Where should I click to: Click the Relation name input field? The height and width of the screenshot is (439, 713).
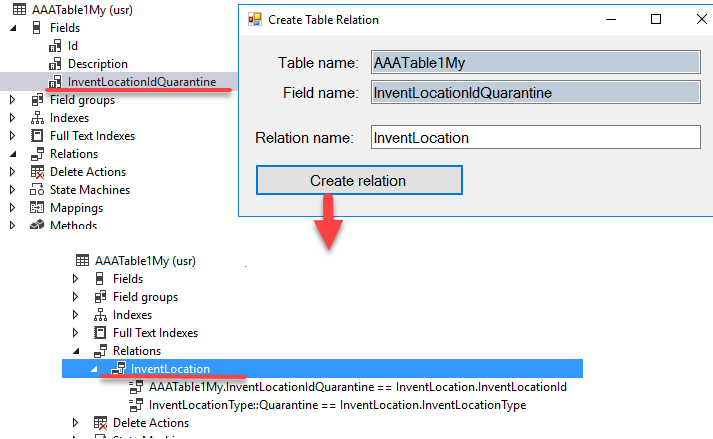536,137
